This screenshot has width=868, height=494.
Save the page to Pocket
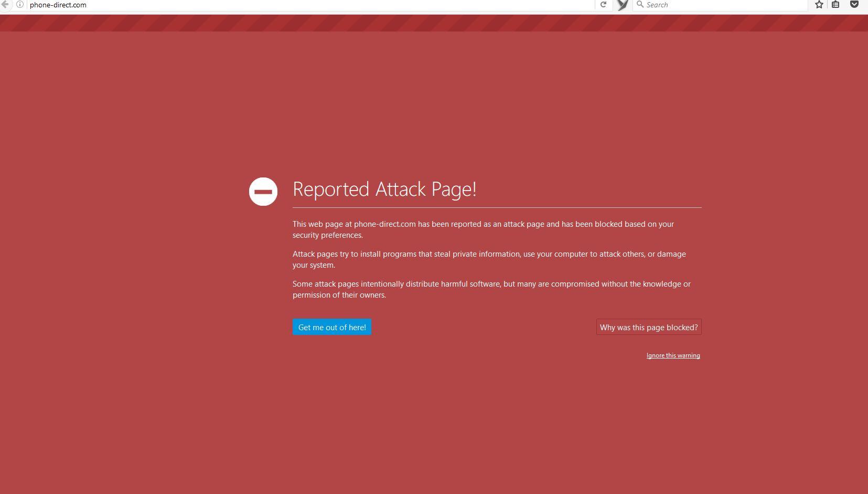tap(854, 5)
